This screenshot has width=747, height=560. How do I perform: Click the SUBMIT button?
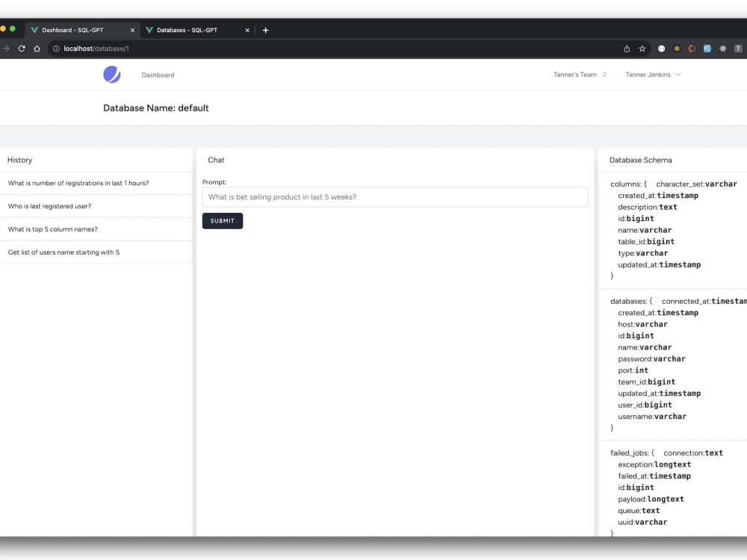(222, 220)
